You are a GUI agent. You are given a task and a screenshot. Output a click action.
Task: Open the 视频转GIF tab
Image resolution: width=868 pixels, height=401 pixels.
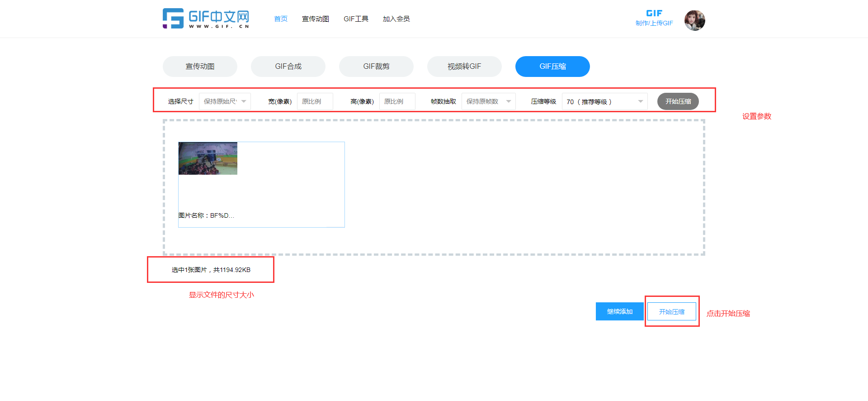coord(464,67)
